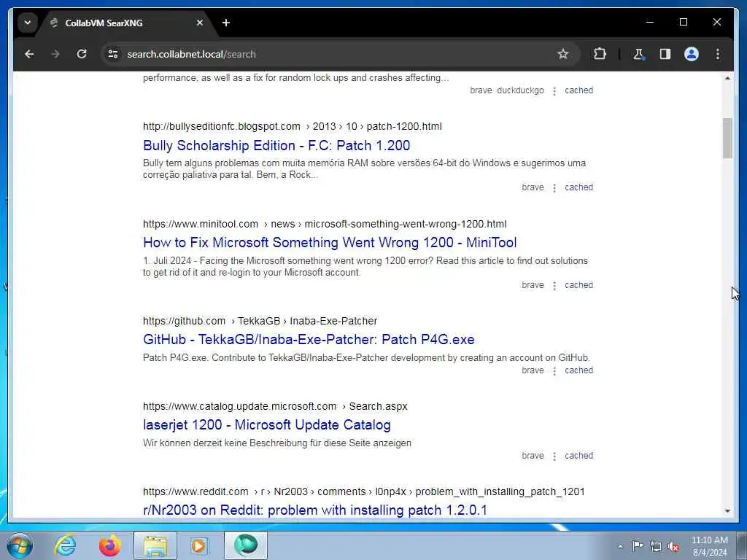This screenshot has height=560, width=747.
Task: Open the Chrome profile avatar
Action: click(692, 54)
